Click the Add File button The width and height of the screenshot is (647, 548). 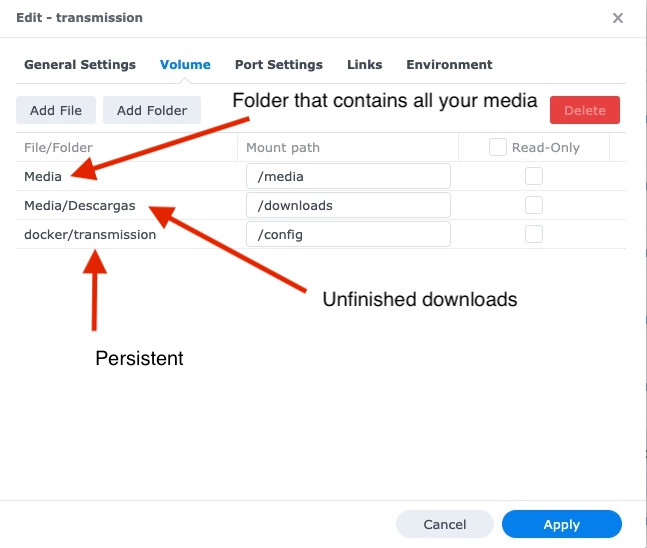56,110
